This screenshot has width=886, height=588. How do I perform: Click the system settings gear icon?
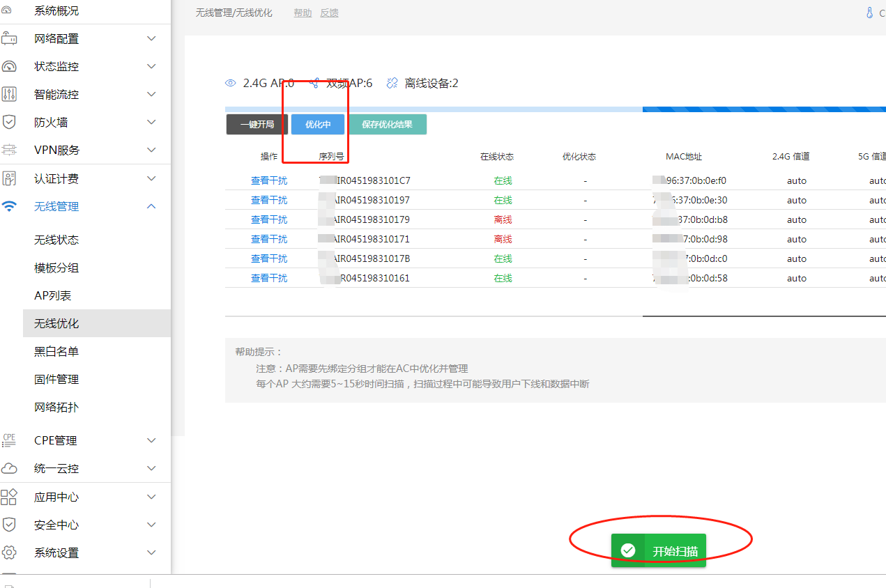point(9,552)
